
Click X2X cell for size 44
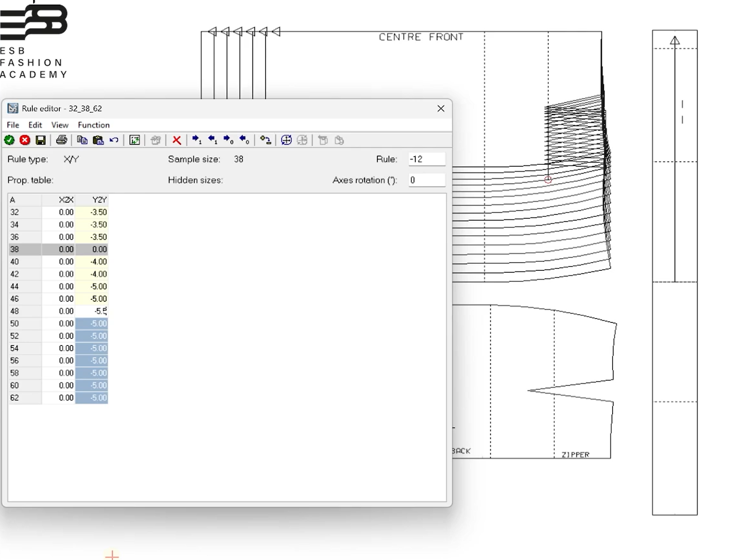tap(58, 286)
